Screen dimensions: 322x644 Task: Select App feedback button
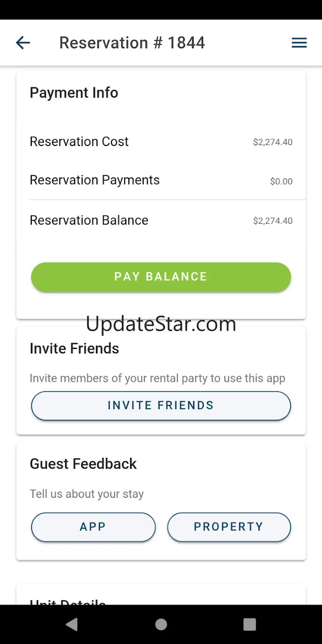pyautogui.click(x=93, y=527)
